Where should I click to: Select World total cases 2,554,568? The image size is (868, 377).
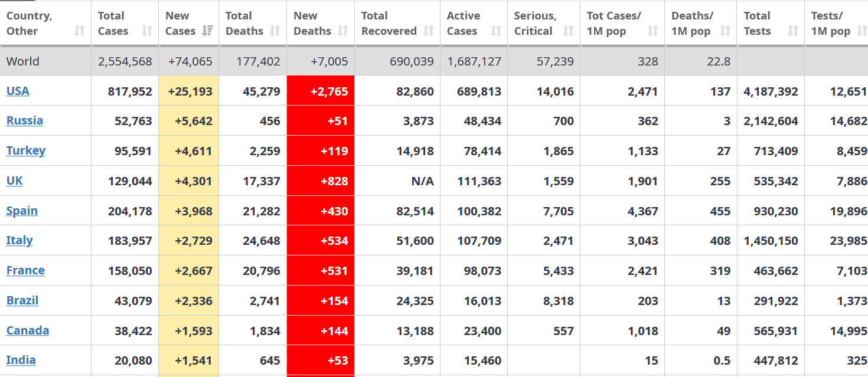coord(125,61)
